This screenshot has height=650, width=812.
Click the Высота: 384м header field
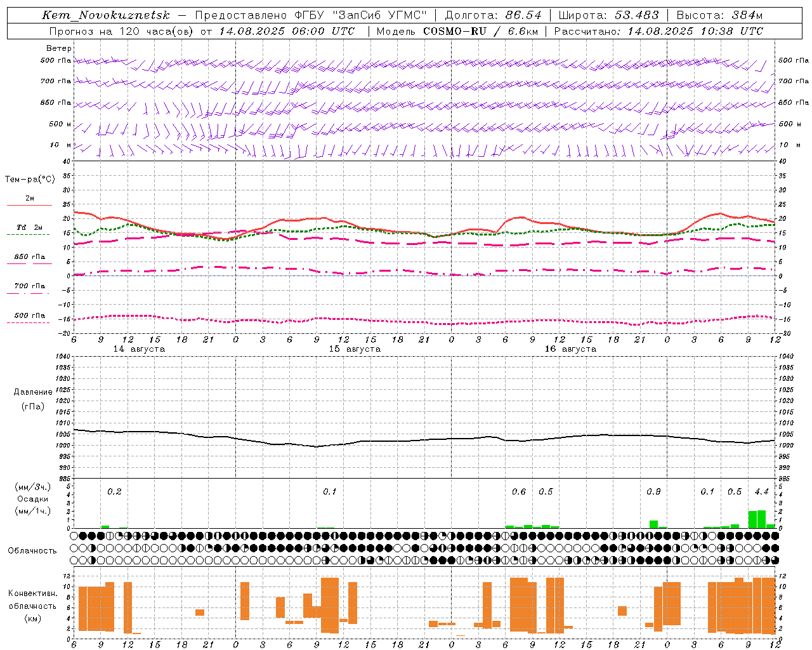719,15
